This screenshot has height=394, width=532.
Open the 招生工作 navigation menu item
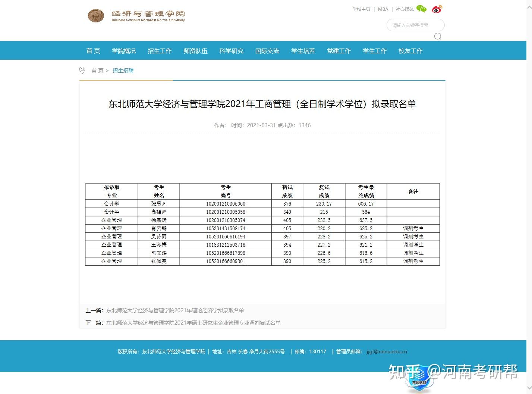coord(160,51)
